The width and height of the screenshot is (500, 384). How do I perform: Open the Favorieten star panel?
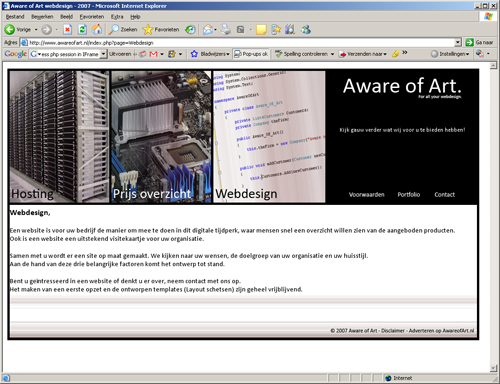pyautogui.click(x=161, y=30)
